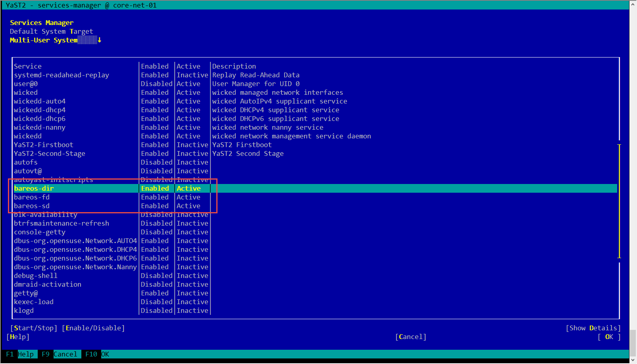
Task: Select the kexec-load service row
Action: pyautogui.click(x=316, y=302)
